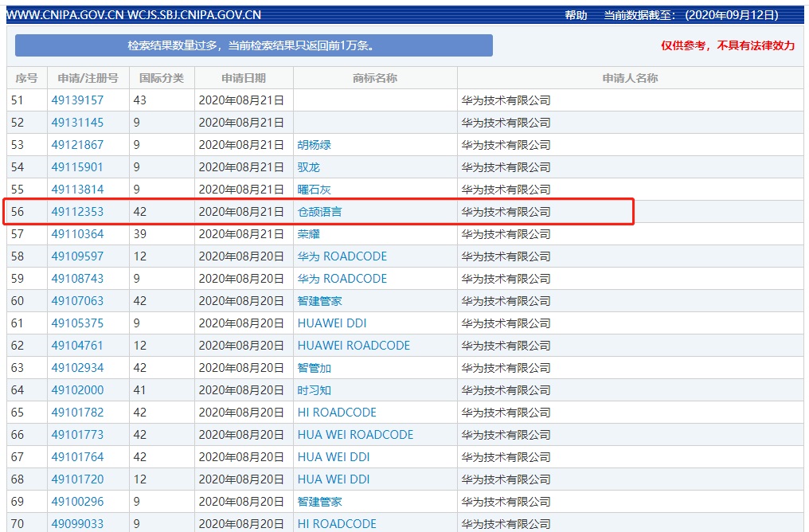Click trademark name 荣耀
809x532 pixels.
click(308, 234)
